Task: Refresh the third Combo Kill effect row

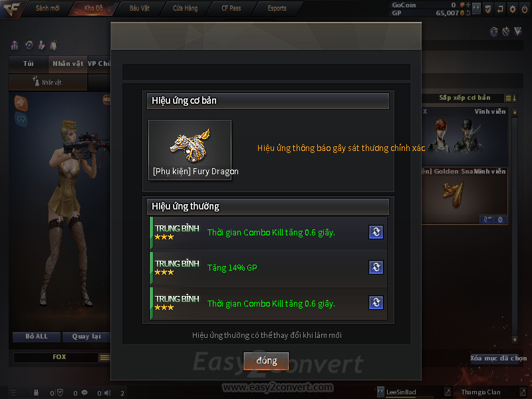Action: click(376, 303)
